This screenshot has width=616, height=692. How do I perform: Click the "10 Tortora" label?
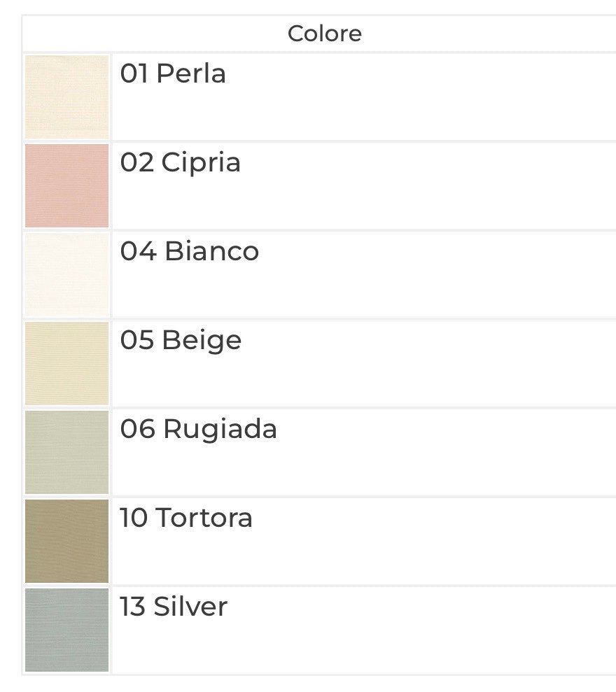click(x=186, y=518)
